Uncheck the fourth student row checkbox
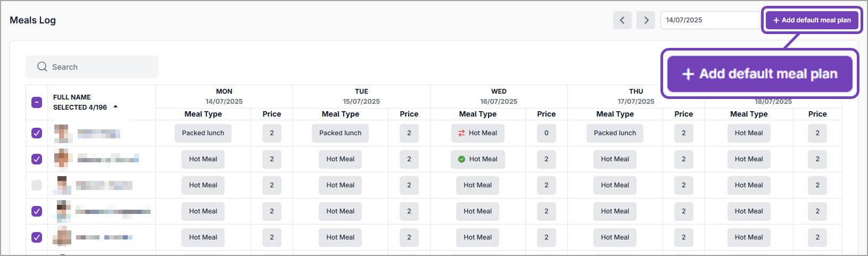 tap(37, 211)
